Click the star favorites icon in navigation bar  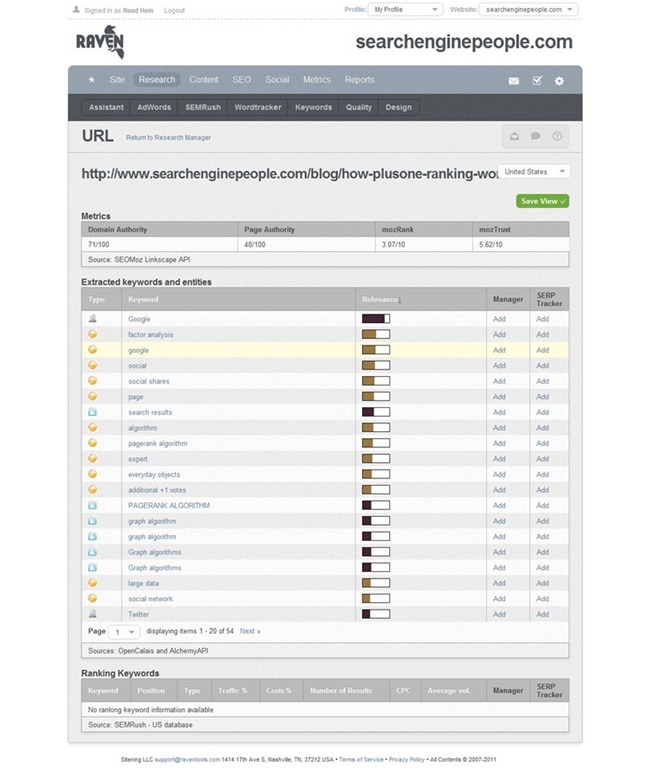(x=92, y=80)
